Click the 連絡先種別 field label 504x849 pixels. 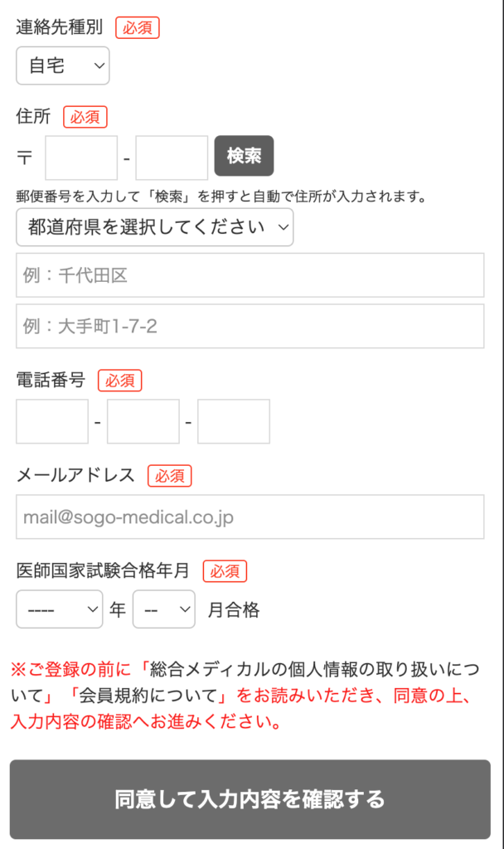[59, 27]
